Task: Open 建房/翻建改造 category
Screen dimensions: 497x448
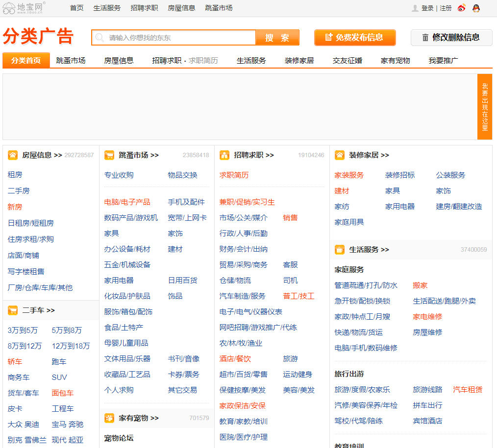Action: tap(459, 207)
